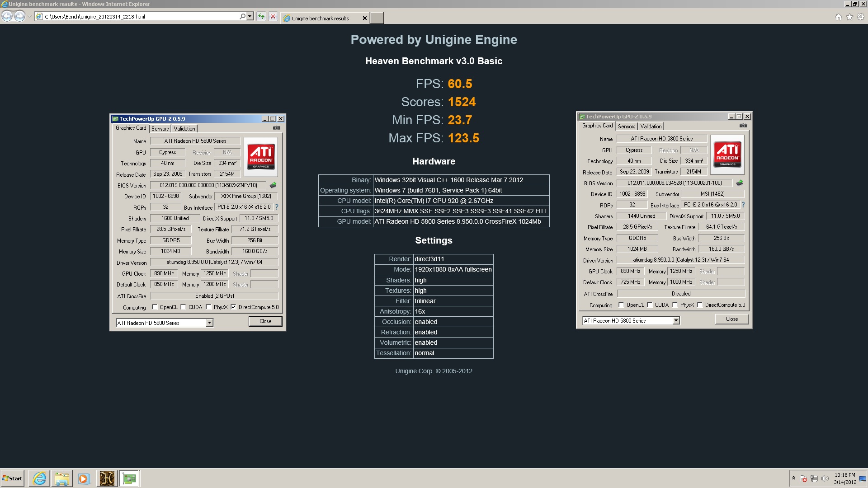
Task: Select the Sensors tab in left GPU-Z window
Action: [160, 129]
